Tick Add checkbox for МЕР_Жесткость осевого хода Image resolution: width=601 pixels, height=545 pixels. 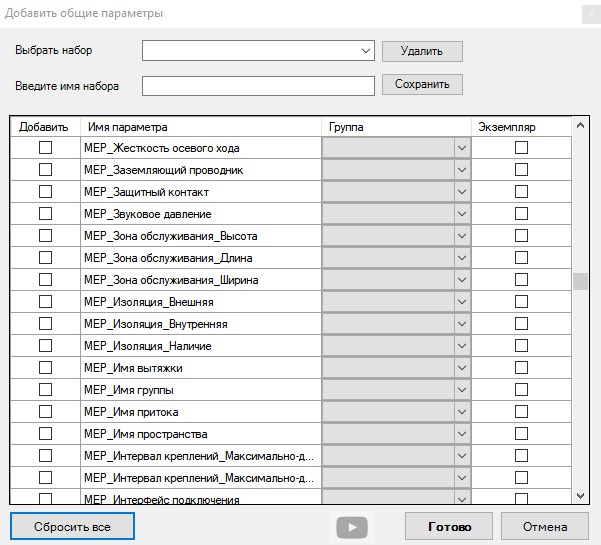(x=45, y=148)
